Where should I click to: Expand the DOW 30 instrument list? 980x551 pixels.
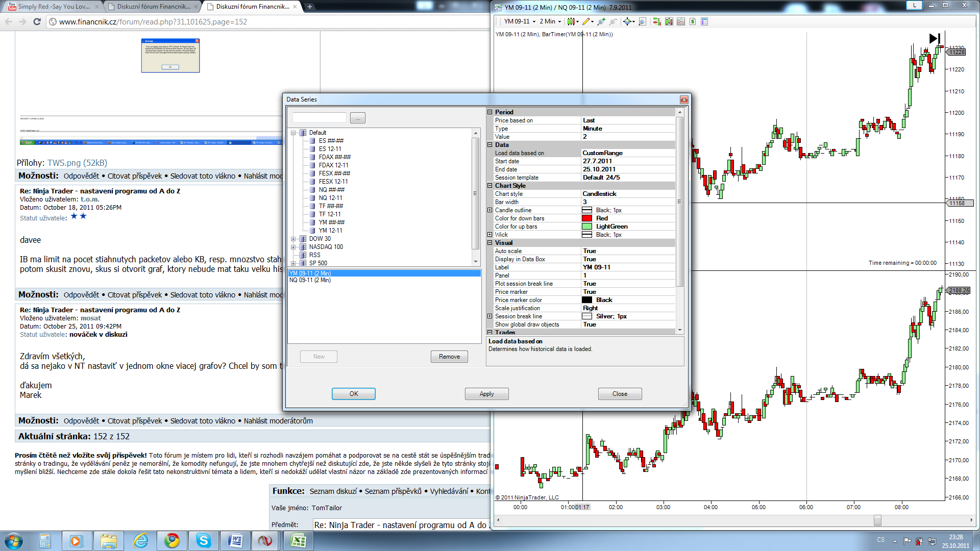click(x=293, y=239)
